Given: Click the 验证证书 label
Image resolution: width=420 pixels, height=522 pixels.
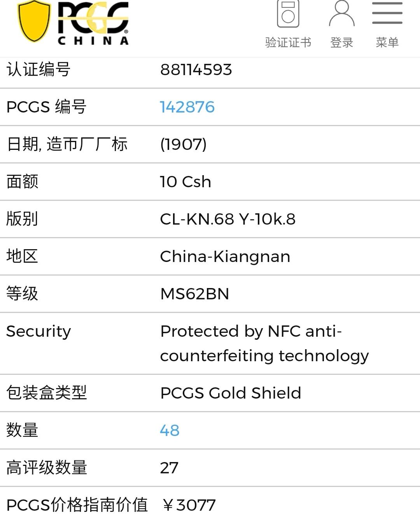Looking at the screenshot, I should (x=288, y=42).
